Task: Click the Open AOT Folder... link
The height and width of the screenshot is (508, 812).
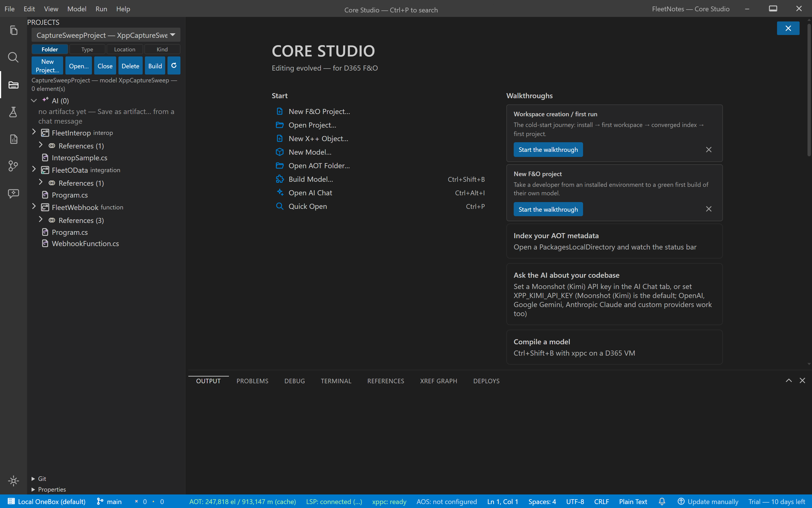Action: point(319,166)
